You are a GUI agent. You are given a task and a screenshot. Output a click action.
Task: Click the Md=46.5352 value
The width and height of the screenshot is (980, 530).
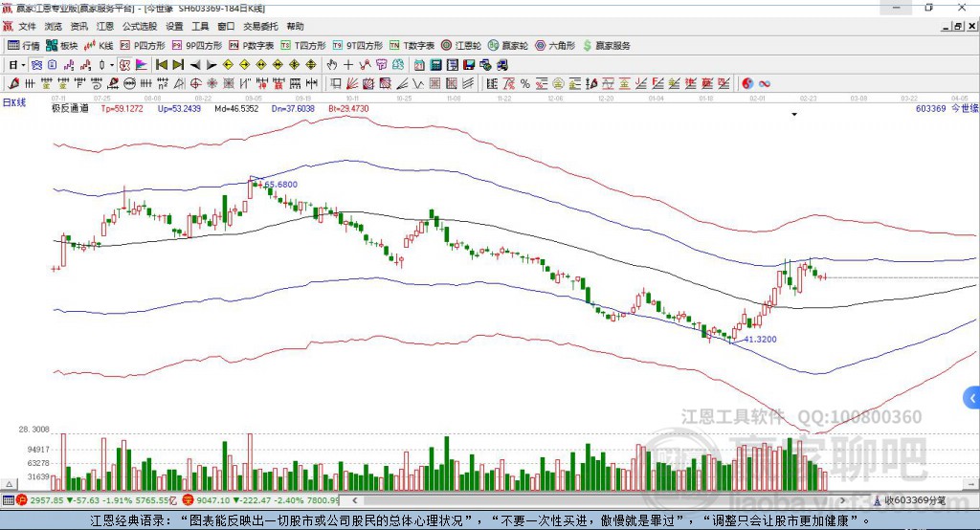236,109
